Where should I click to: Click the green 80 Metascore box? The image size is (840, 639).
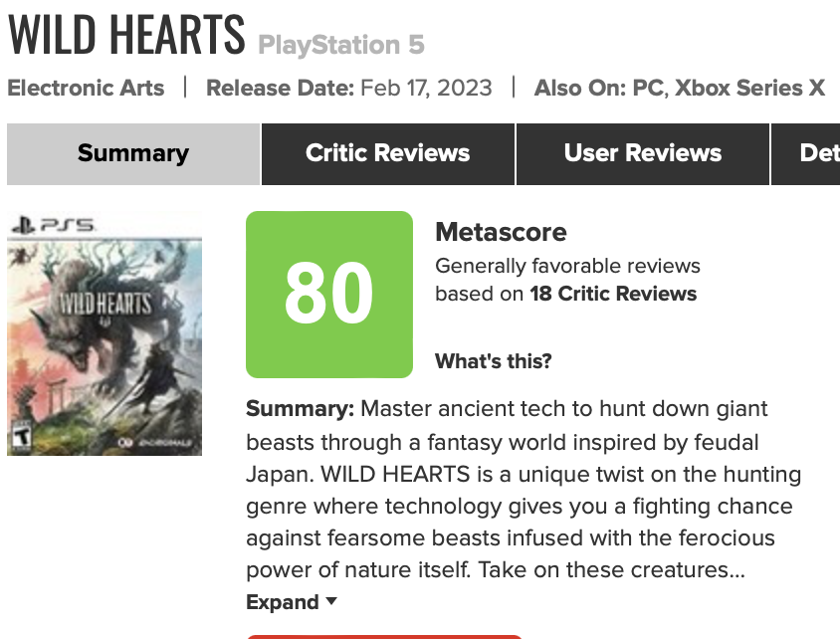click(329, 295)
